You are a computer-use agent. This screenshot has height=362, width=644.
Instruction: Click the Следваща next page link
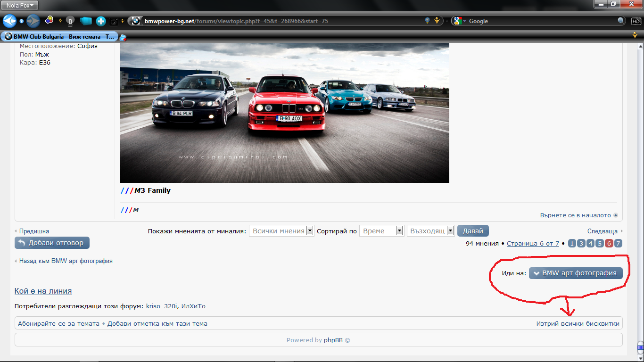pyautogui.click(x=602, y=231)
